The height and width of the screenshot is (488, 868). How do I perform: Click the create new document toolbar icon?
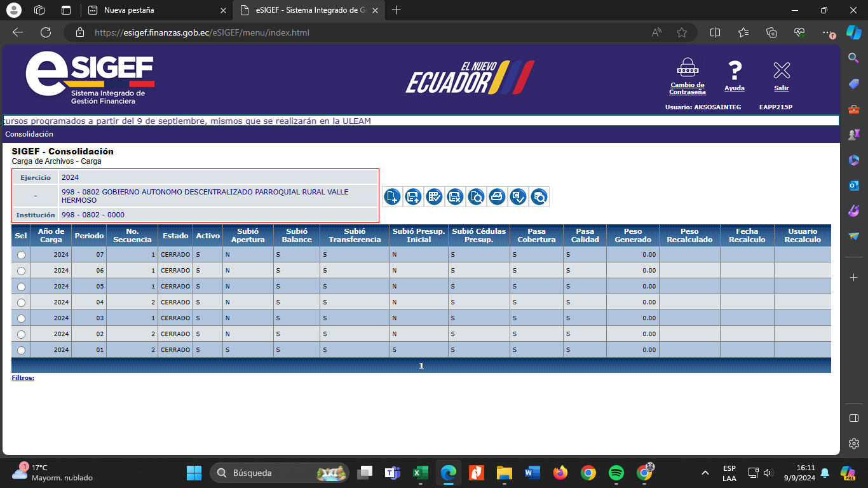tap(392, 197)
